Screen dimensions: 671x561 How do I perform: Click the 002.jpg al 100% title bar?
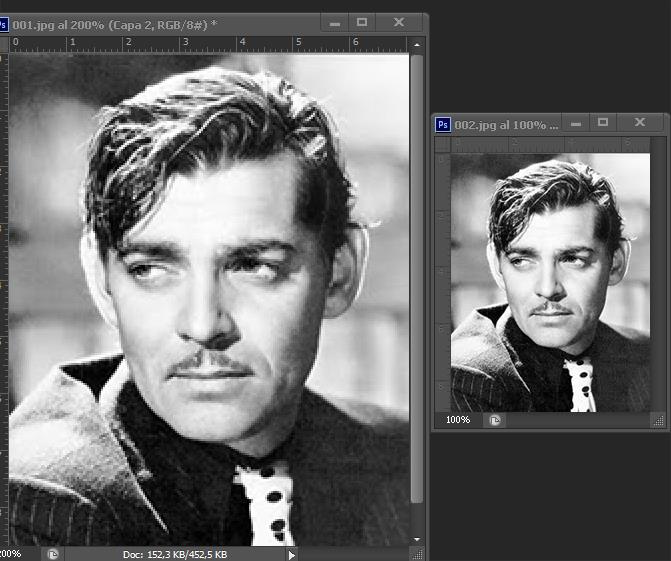click(506, 125)
